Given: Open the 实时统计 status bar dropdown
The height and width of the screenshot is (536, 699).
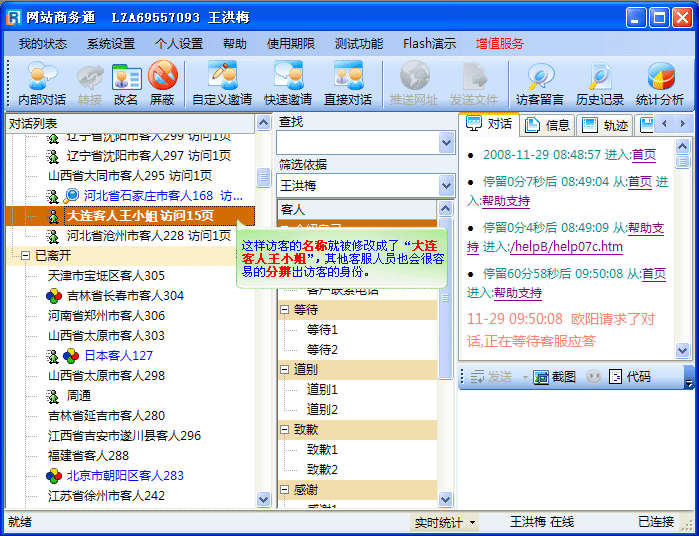Looking at the screenshot, I should click(446, 522).
